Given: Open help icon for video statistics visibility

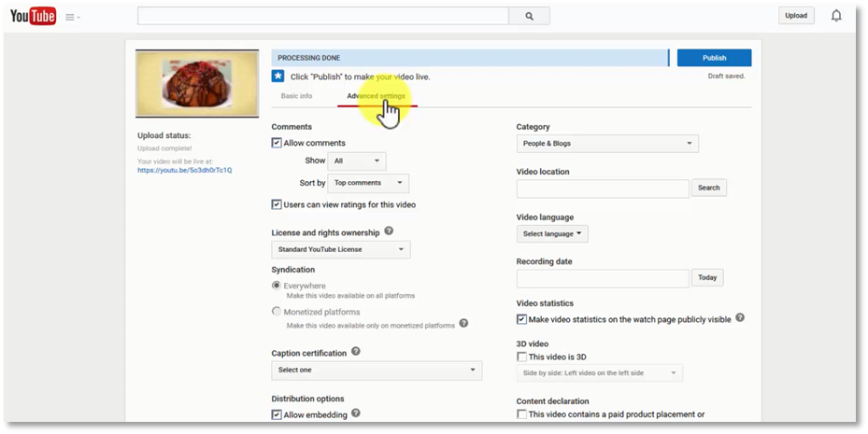Looking at the screenshot, I should click(x=740, y=318).
